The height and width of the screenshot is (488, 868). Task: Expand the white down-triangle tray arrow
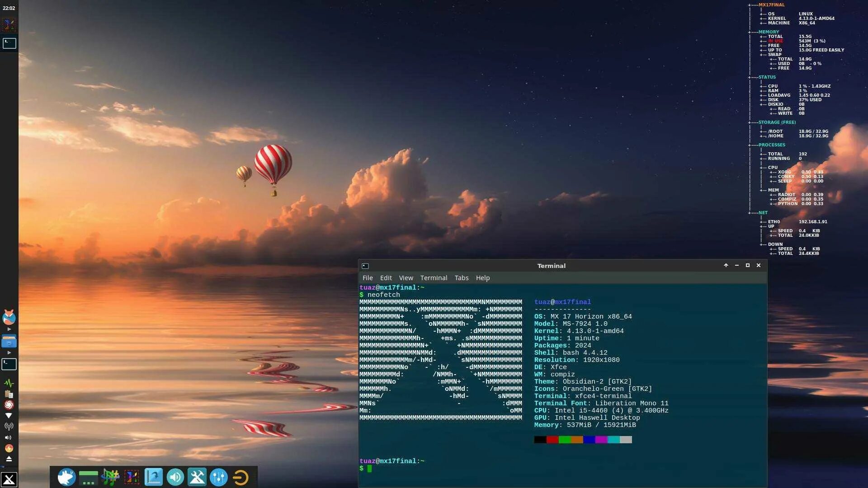[x=9, y=416]
